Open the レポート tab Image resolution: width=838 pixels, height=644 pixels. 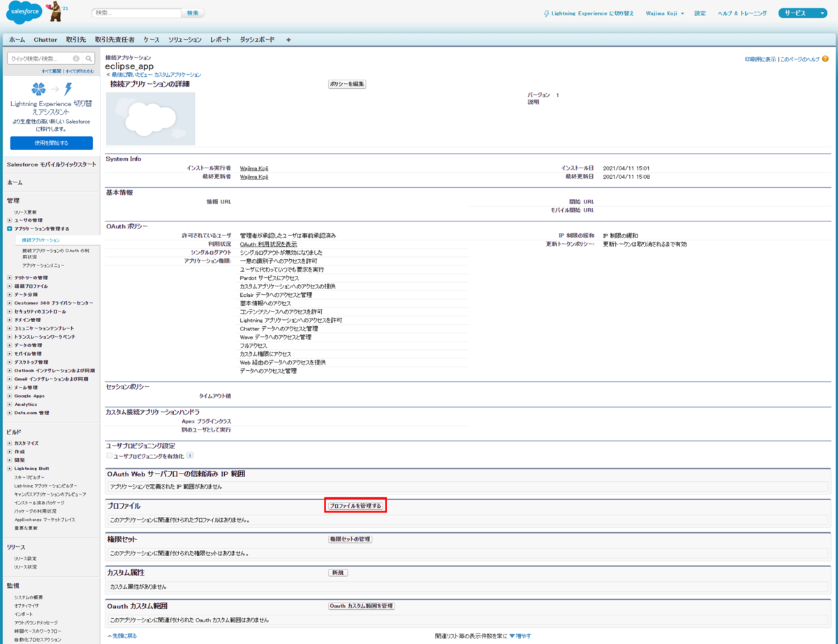click(x=221, y=40)
